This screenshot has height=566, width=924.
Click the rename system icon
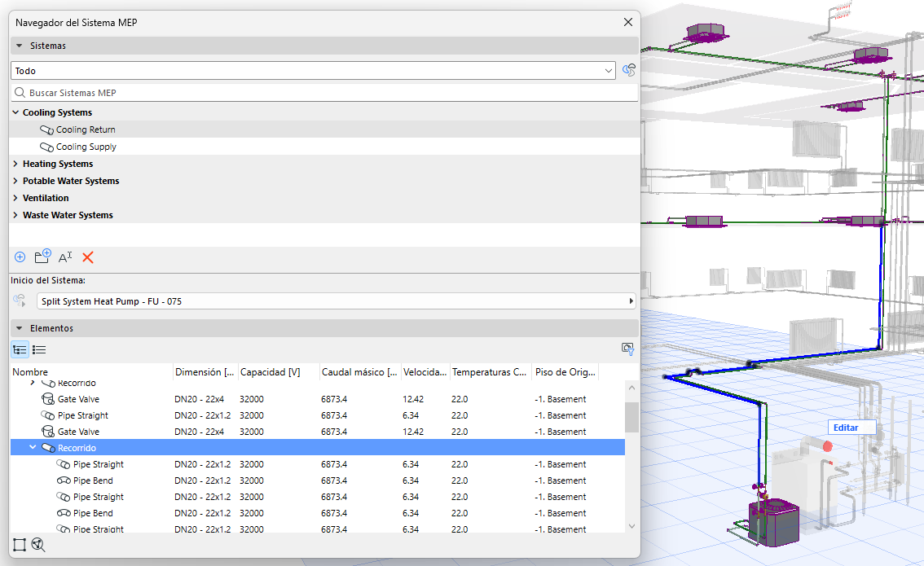point(65,257)
